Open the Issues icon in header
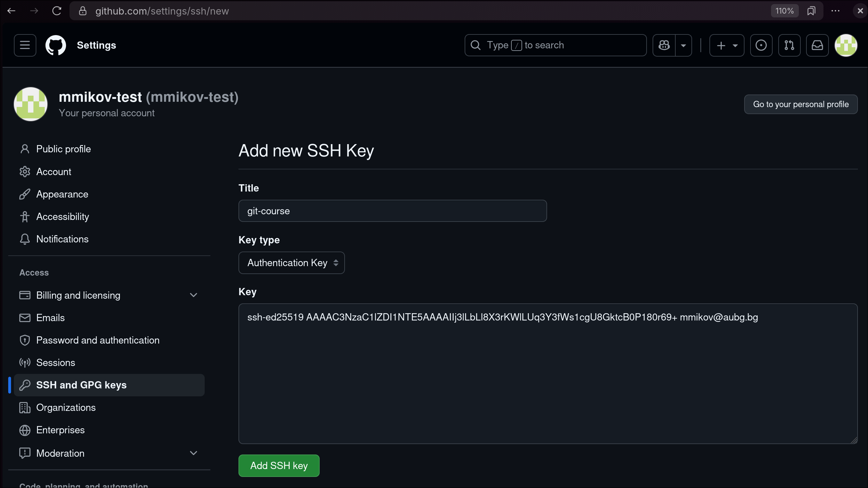Viewport: 868px width, 488px height. (x=761, y=45)
